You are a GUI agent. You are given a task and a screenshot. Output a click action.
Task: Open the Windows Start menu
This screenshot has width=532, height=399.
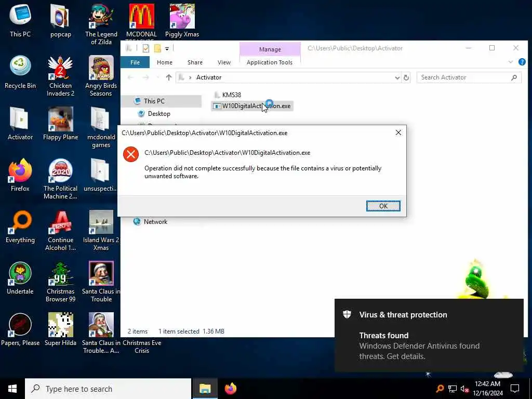(x=12, y=389)
